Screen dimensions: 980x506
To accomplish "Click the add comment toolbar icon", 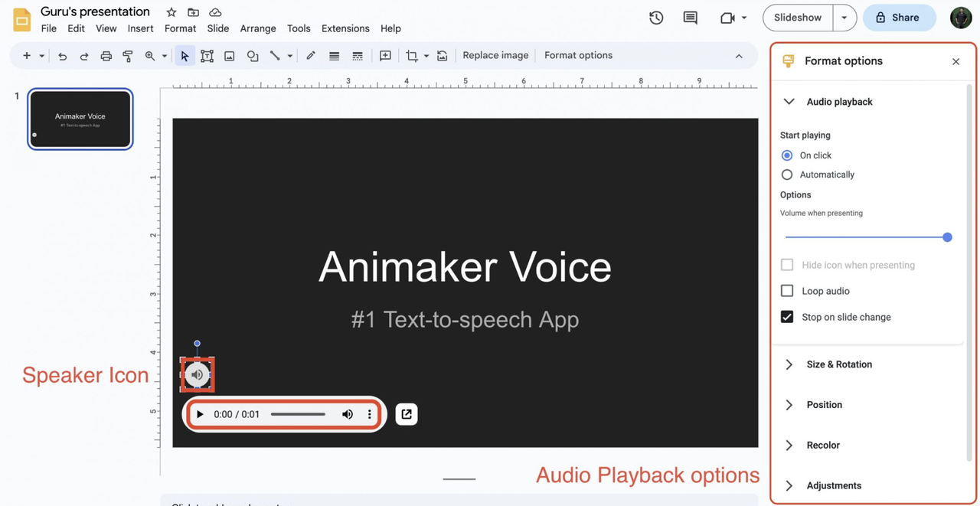I will (x=385, y=56).
